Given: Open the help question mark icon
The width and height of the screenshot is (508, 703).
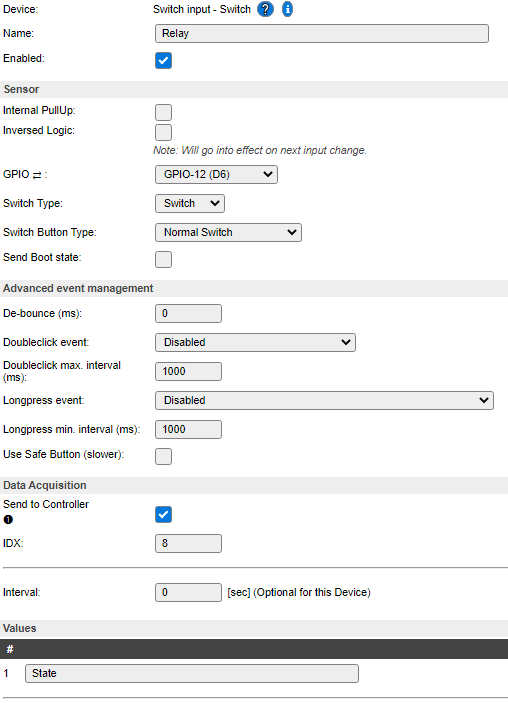Looking at the screenshot, I should (x=265, y=9).
